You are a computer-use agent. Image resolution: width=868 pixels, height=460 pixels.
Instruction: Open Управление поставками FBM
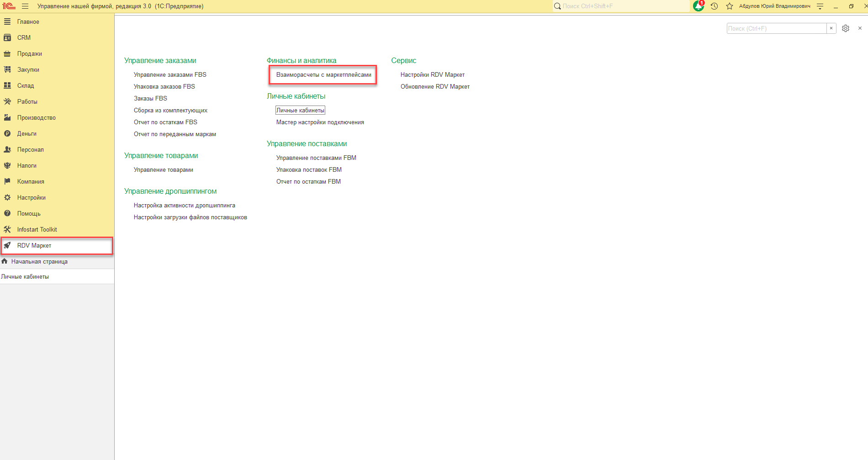pyautogui.click(x=316, y=158)
